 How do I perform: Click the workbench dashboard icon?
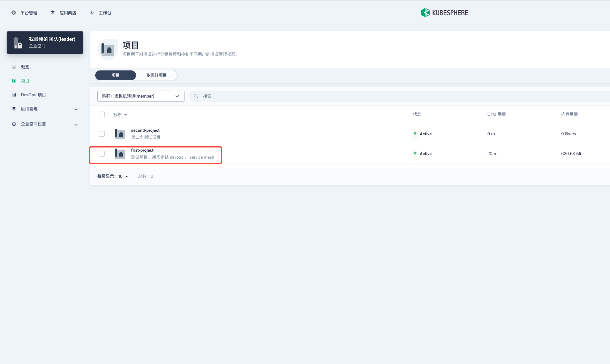(92, 13)
